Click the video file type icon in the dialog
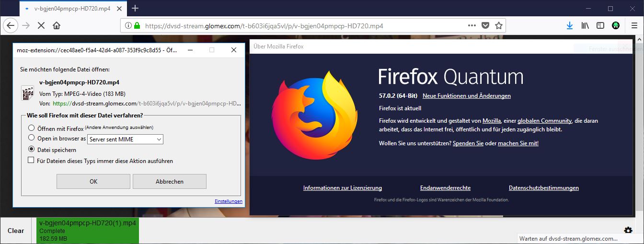The image size is (644, 244). (27, 93)
